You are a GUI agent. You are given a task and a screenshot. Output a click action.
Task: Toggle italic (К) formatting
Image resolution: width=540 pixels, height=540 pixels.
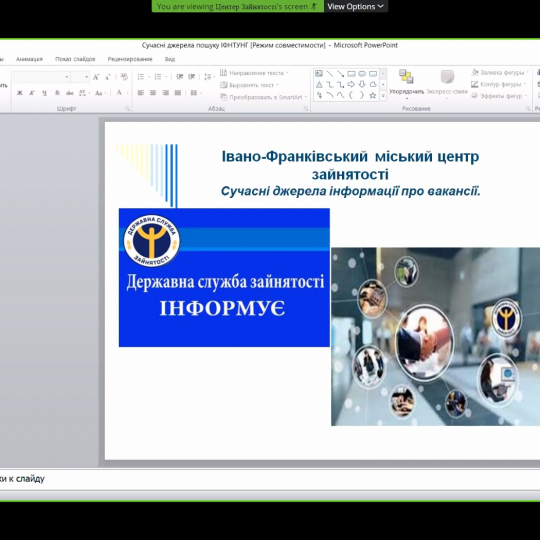[x=32, y=93]
